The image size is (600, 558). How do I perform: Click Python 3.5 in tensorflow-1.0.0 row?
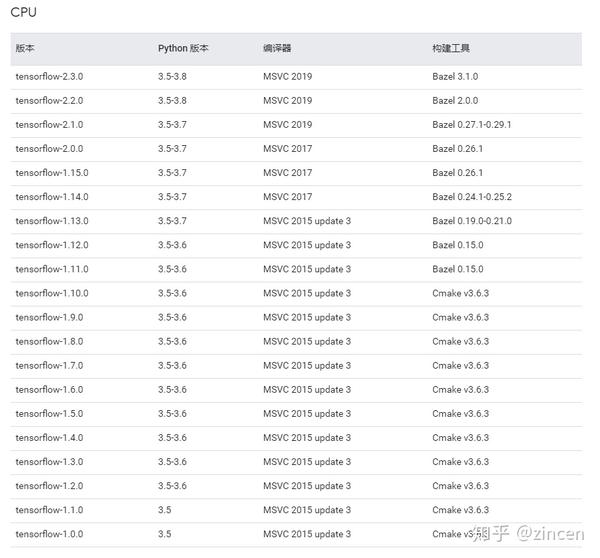(x=165, y=535)
